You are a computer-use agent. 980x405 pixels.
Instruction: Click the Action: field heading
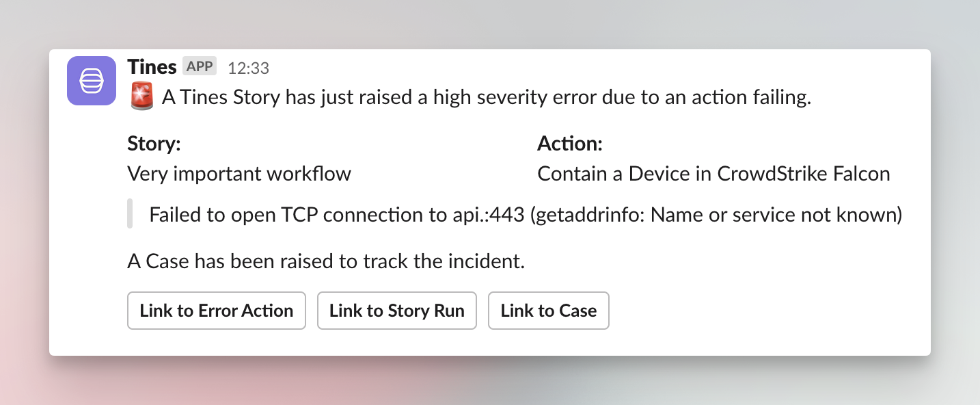point(570,144)
